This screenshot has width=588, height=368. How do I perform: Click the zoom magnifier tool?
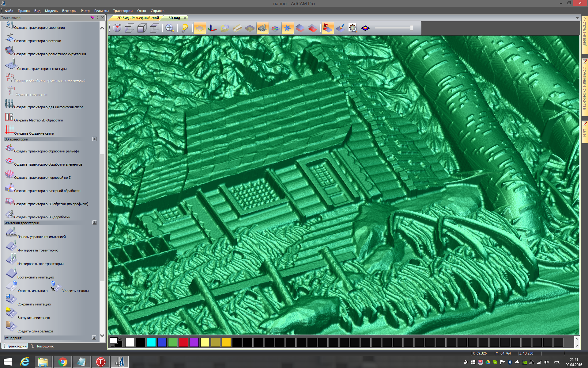coord(170,28)
